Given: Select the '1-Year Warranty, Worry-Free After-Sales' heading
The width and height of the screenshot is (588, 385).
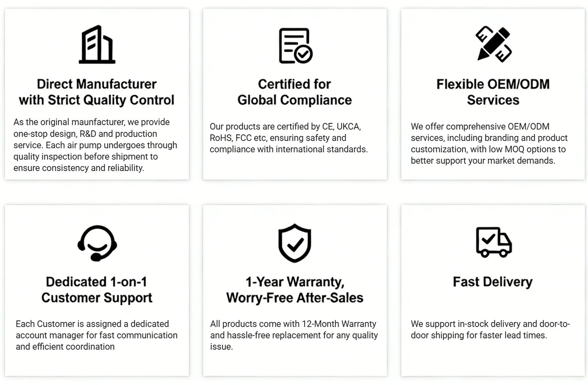Looking at the screenshot, I should [295, 289].
